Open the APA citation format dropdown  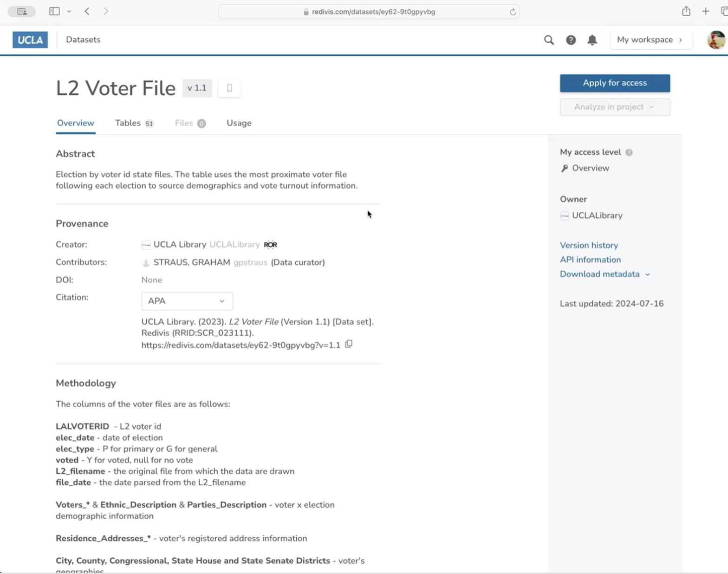187,301
